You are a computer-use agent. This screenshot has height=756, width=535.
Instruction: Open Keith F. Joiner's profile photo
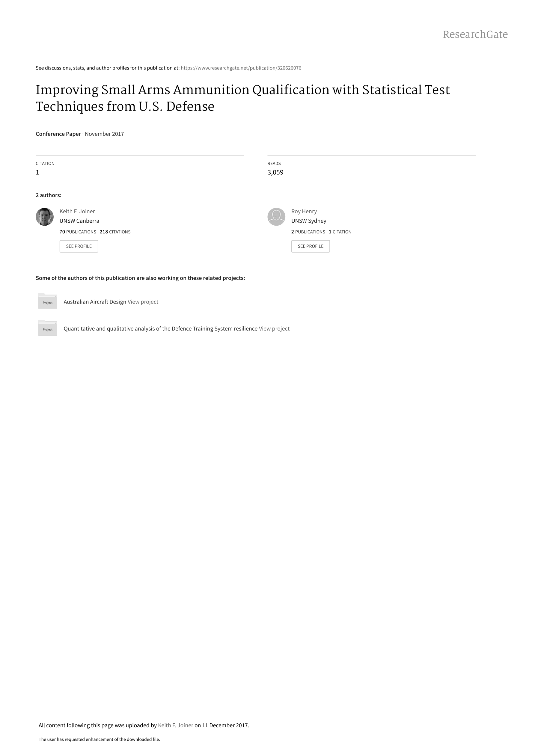point(44,217)
